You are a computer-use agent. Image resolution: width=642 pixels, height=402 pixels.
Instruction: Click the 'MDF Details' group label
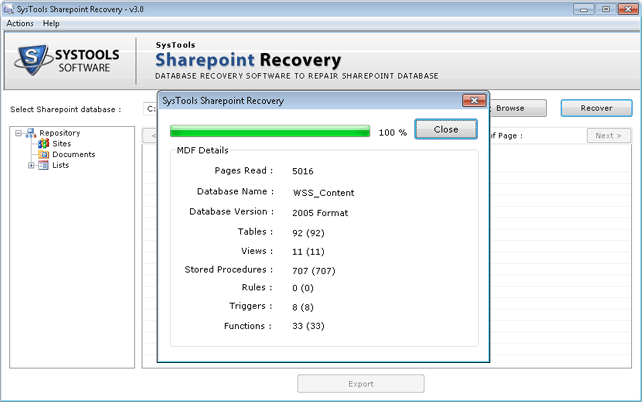pos(202,150)
